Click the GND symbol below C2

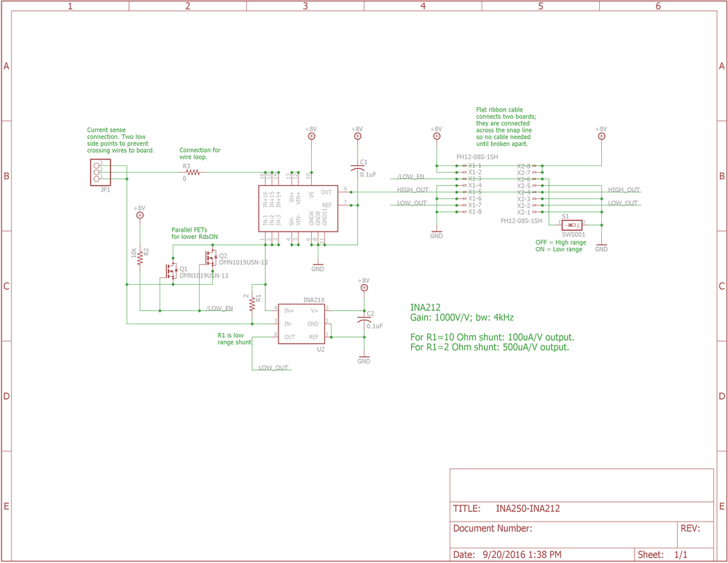pos(364,358)
